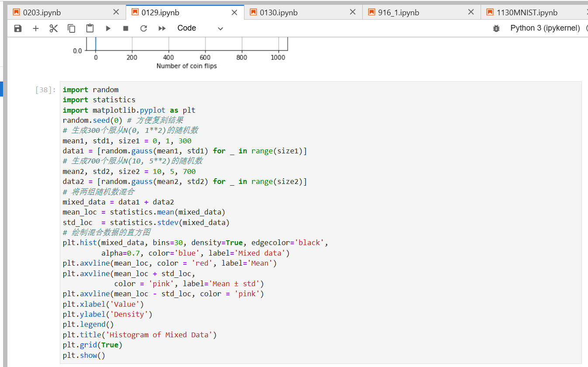Enable the debugger bug icon
Image resolution: width=588 pixels, height=367 pixels.
pyautogui.click(x=496, y=28)
